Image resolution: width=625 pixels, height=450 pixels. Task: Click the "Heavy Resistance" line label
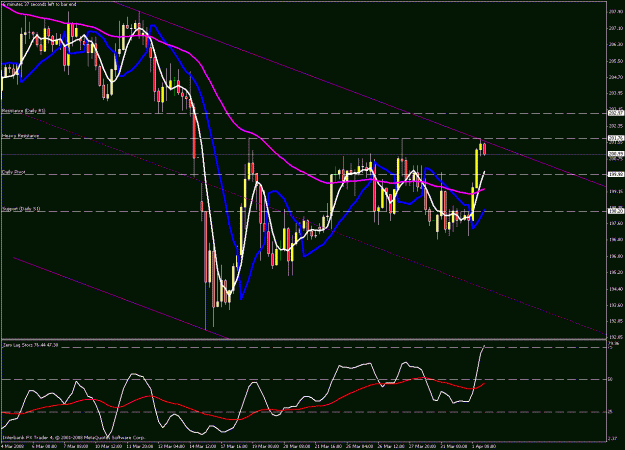(x=20, y=136)
